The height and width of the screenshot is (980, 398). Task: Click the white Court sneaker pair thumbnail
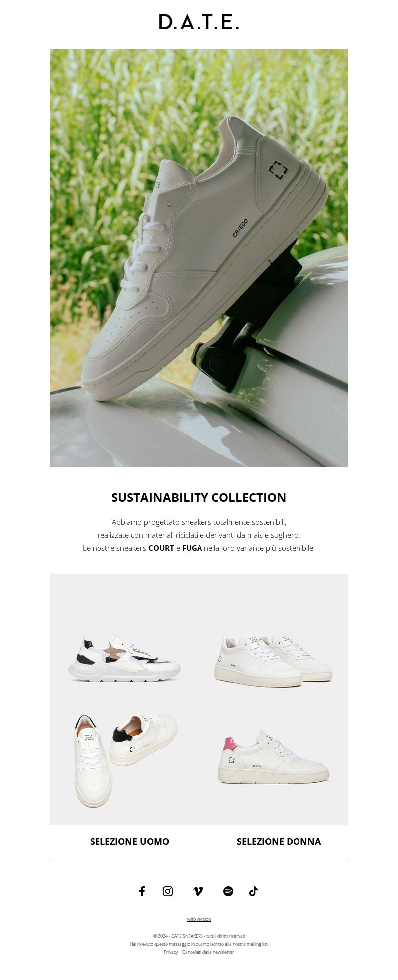click(x=273, y=660)
